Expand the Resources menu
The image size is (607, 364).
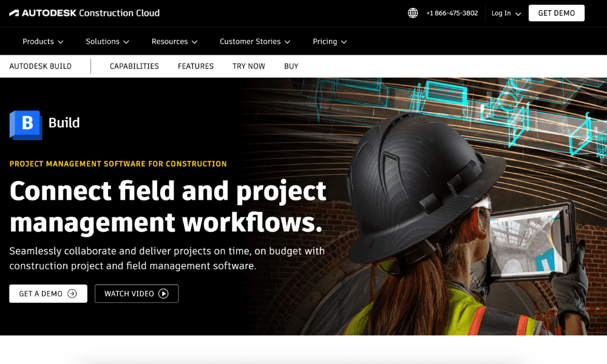coord(174,41)
